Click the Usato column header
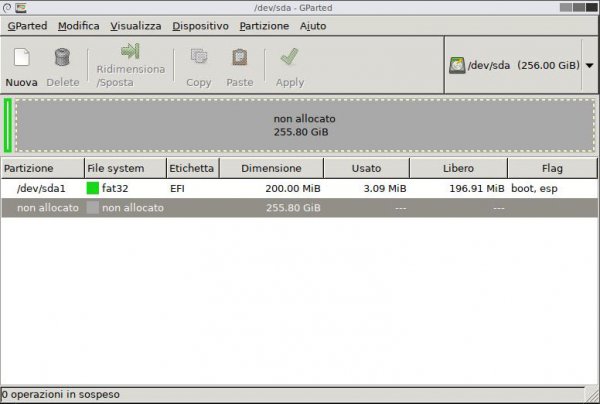The image size is (600, 404). pos(366,168)
